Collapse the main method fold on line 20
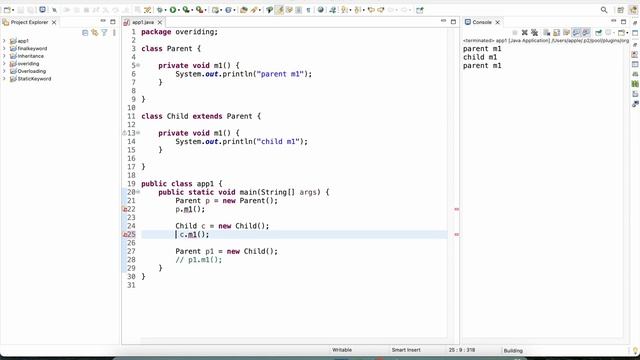This screenshot has width=640, height=360. coord(138,192)
